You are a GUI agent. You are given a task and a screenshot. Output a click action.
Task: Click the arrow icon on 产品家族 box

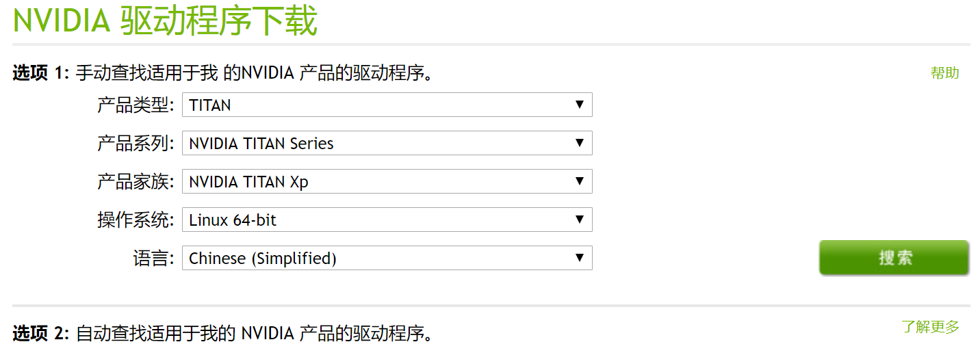[x=579, y=182]
